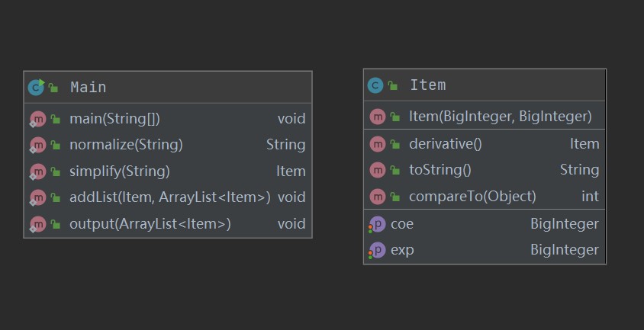
Task: Click the String return type of normalize
Action: pos(285,145)
